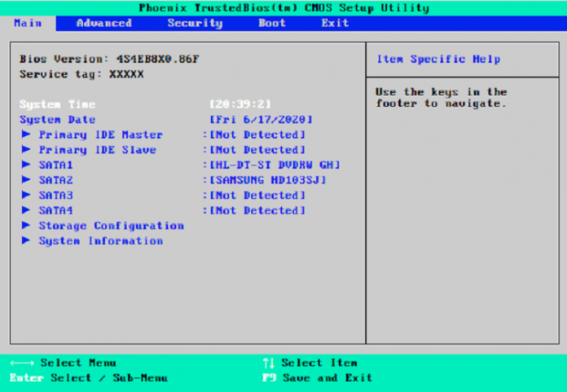Go to the Boot tab
567x392 pixels.
click(x=272, y=23)
